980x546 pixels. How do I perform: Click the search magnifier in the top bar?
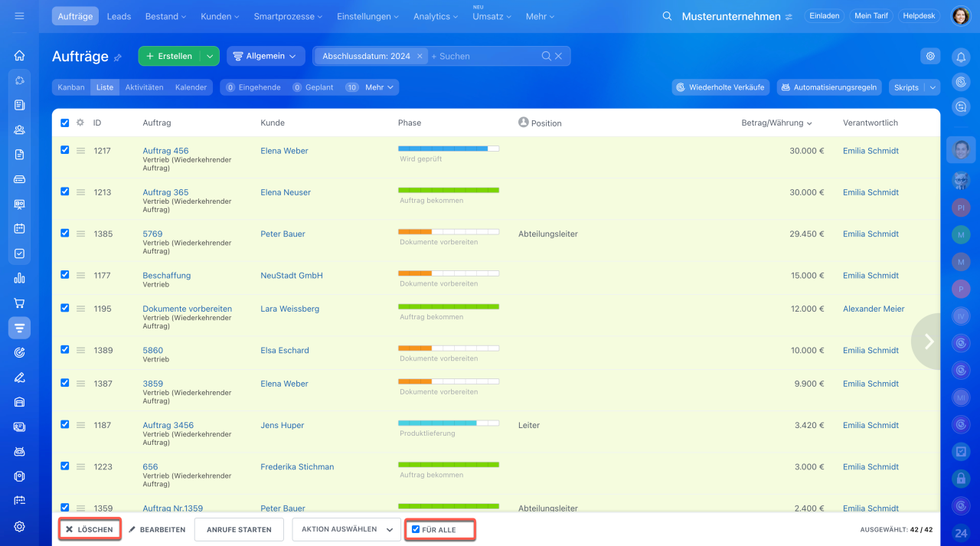click(x=667, y=16)
